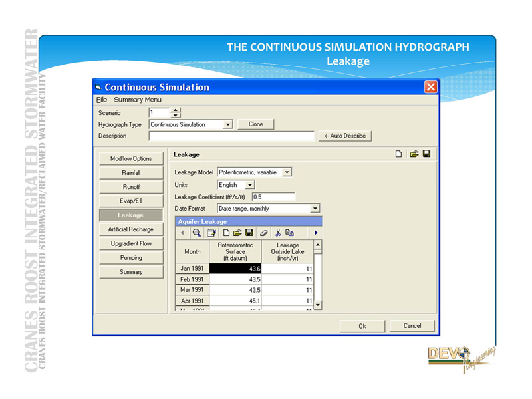532x399 pixels.
Task: Open the File menu
Action: (102, 100)
